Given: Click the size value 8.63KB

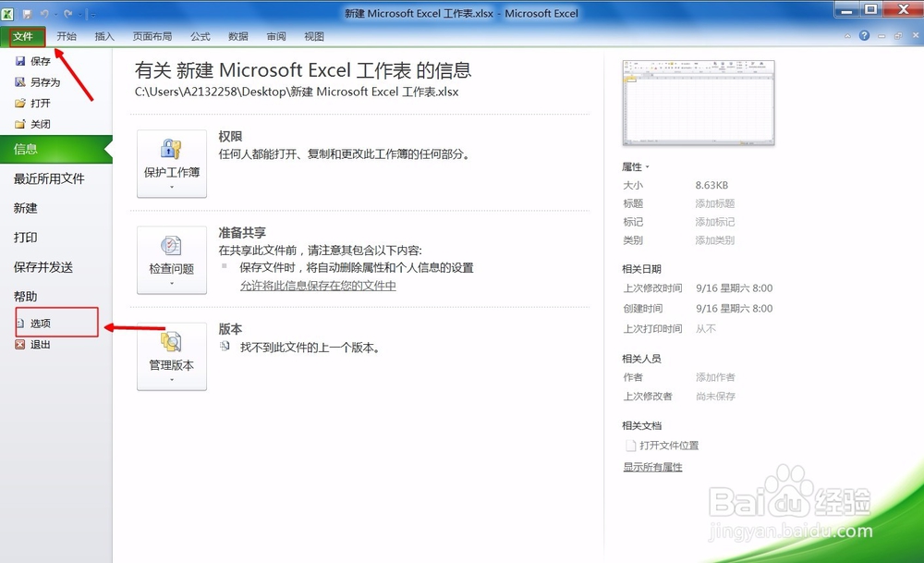Looking at the screenshot, I should tap(711, 185).
